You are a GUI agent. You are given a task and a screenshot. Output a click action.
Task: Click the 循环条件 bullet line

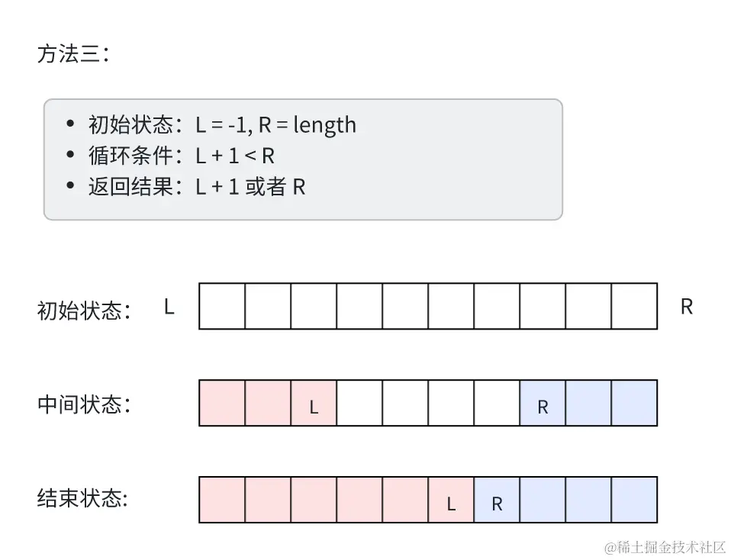click(181, 156)
